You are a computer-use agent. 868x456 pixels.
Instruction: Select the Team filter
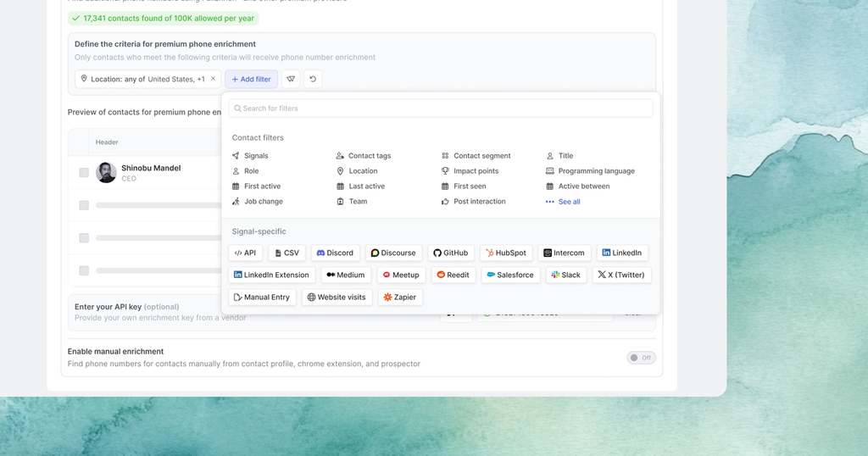(352, 202)
